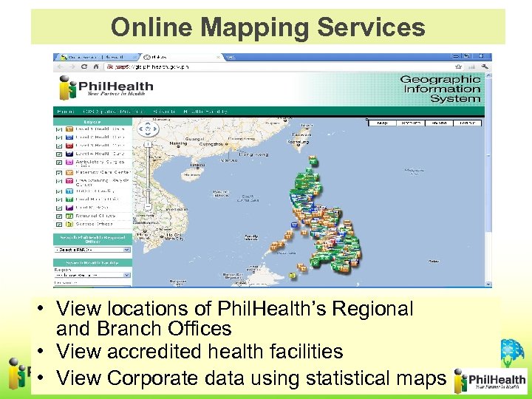Image resolution: width=532 pixels, height=399 pixels.
Task: Toggle the Regional Offices layer checkbox
Action: point(59,216)
